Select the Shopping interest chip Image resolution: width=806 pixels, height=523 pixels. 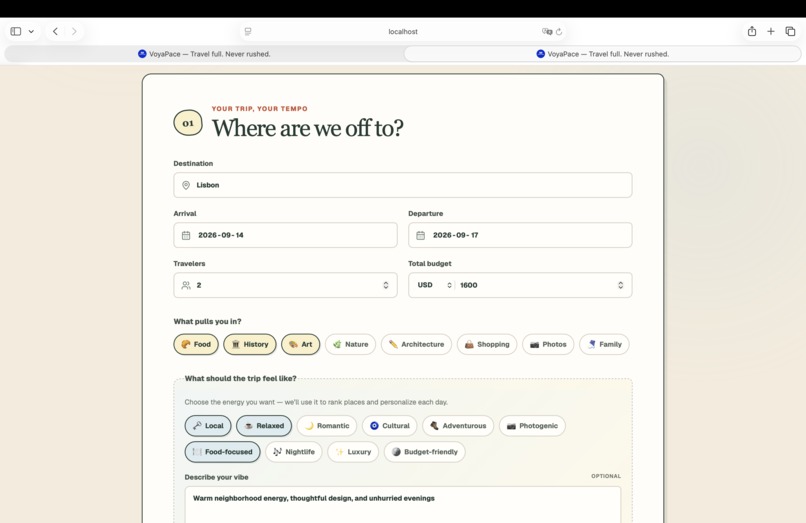click(487, 345)
